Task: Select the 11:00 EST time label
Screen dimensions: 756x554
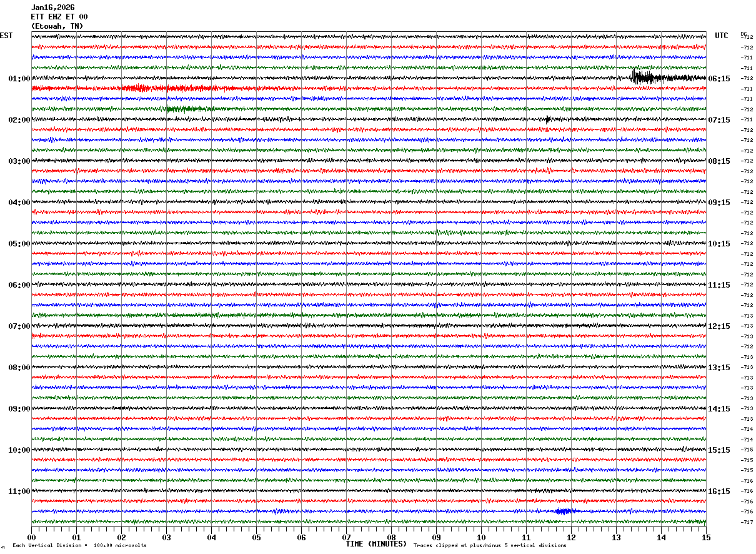Action: pos(19,491)
